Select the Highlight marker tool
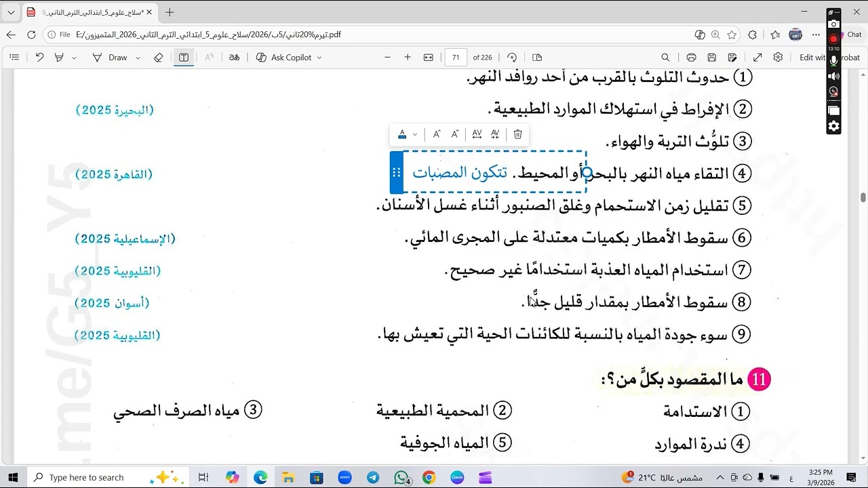This screenshot has width=868, height=488. click(x=59, y=58)
